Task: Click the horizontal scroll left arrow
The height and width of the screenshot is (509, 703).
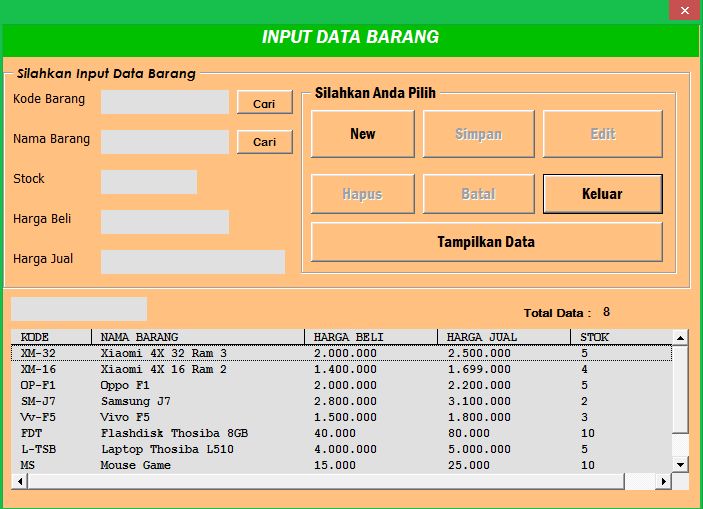Action: 20,481
